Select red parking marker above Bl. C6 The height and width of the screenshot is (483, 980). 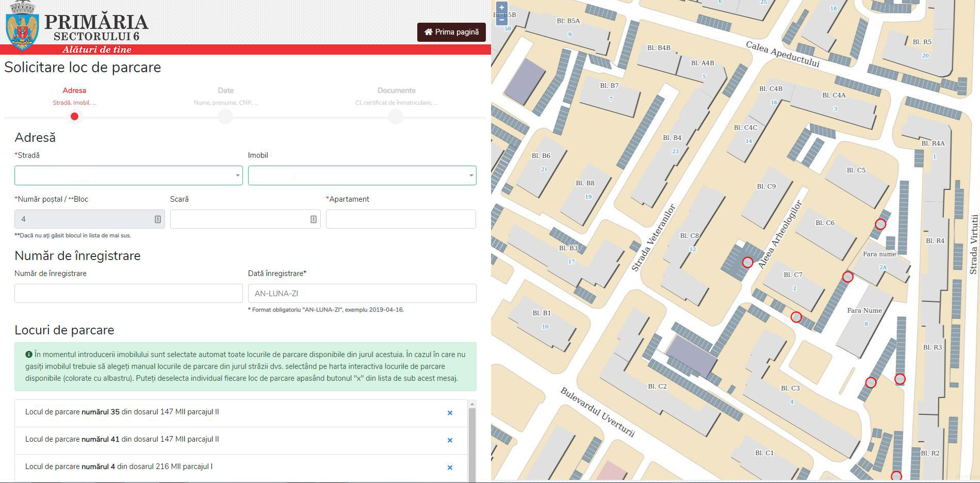(x=880, y=224)
